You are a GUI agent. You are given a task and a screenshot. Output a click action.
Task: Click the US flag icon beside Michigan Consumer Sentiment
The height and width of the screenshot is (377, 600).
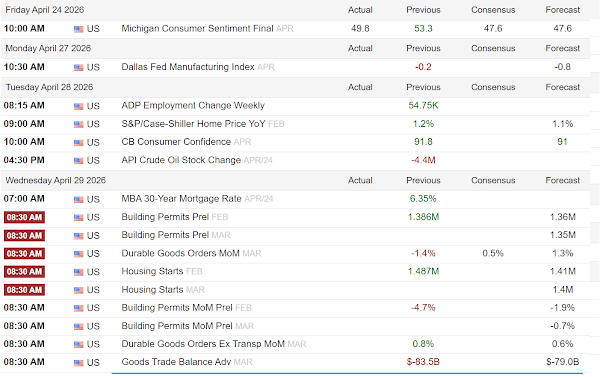(78, 29)
